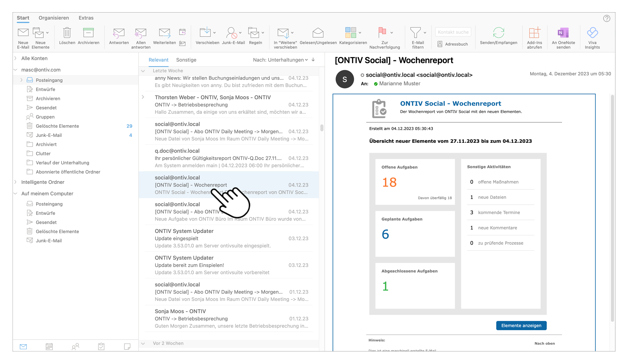Click the Löschen trash icon
The height and width of the screenshot is (364, 628).
(67, 33)
